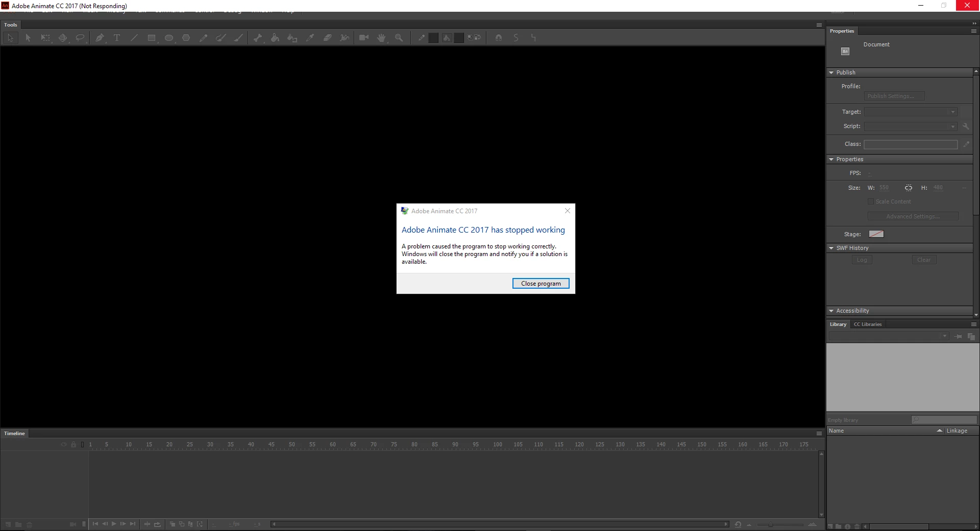
Task: Click the Library search field
Action: [x=944, y=420]
